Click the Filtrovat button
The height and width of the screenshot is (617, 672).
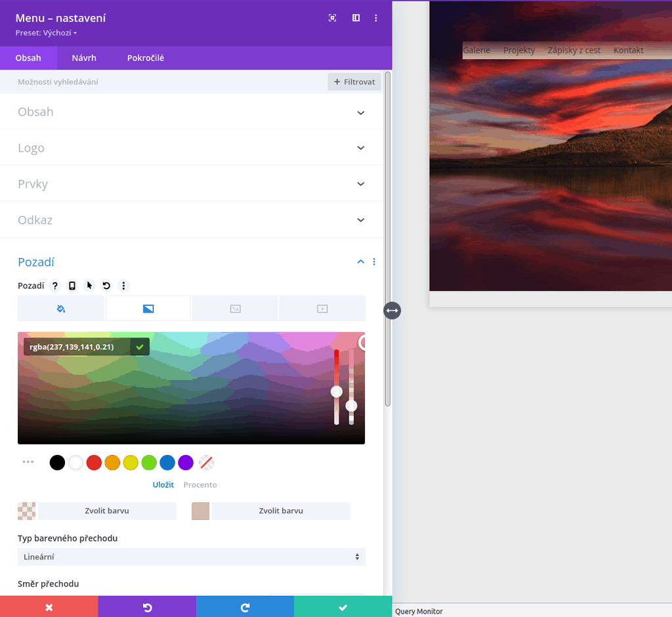[354, 82]
